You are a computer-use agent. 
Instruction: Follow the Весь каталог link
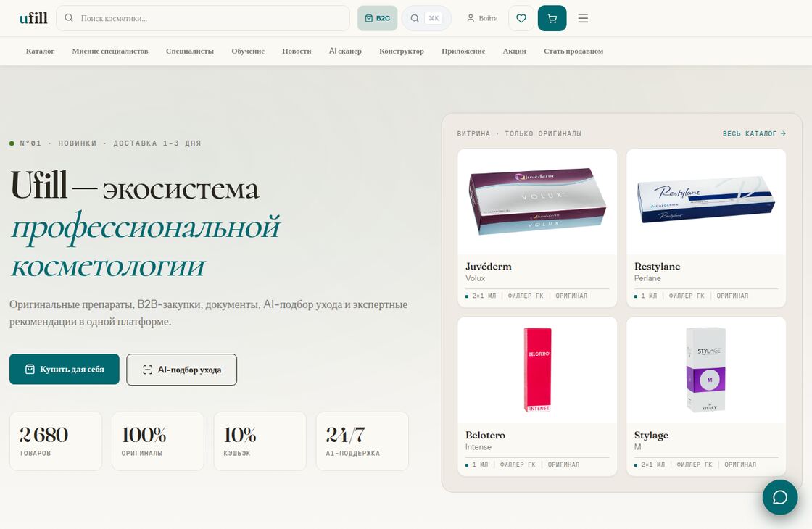coord(755,133)
